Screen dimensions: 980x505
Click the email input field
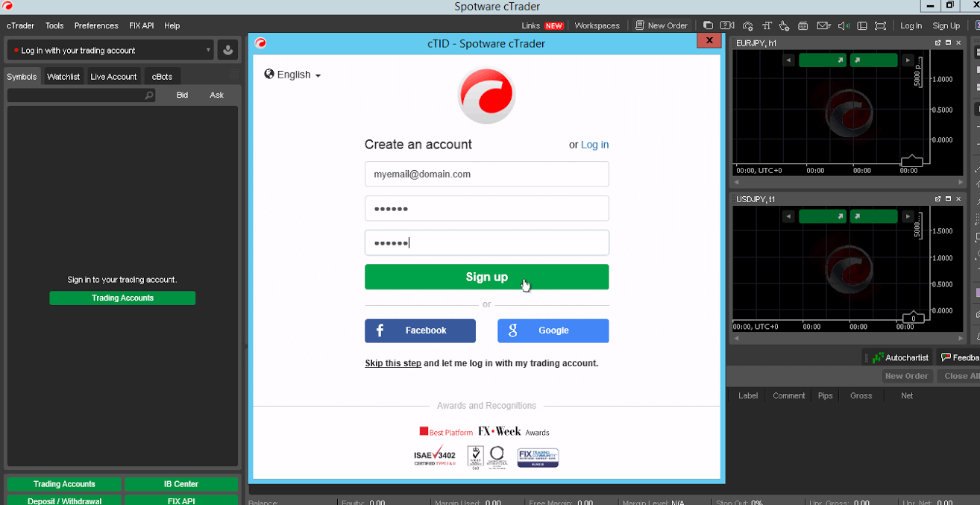click(486, 174)
